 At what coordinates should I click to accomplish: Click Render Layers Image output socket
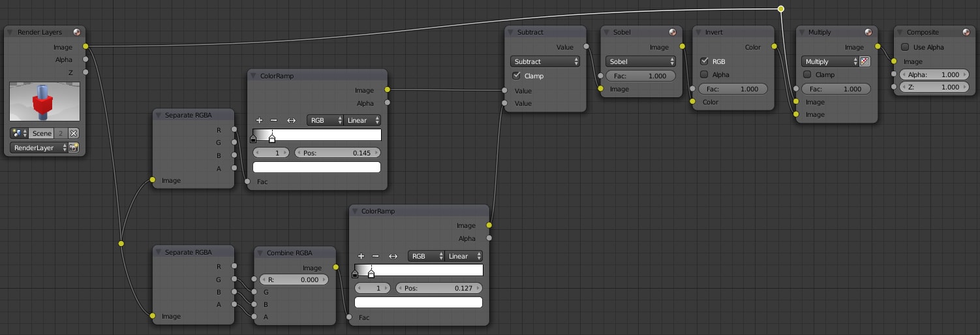click(85, 47)
